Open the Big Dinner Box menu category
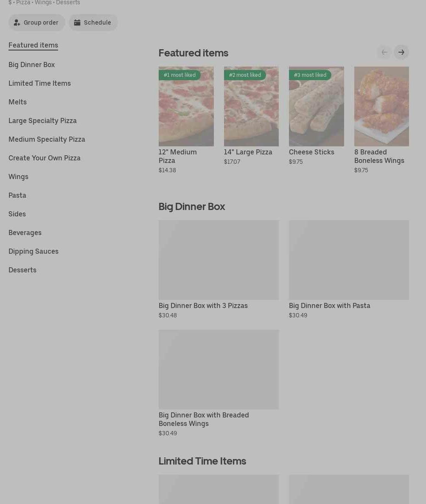426x504 pixels. (31, 64)
